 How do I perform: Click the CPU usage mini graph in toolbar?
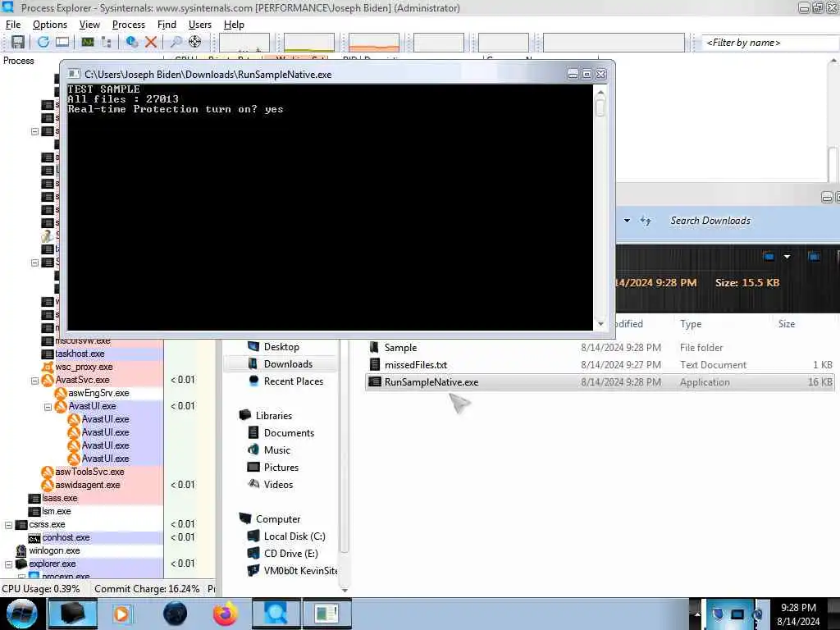244,43
